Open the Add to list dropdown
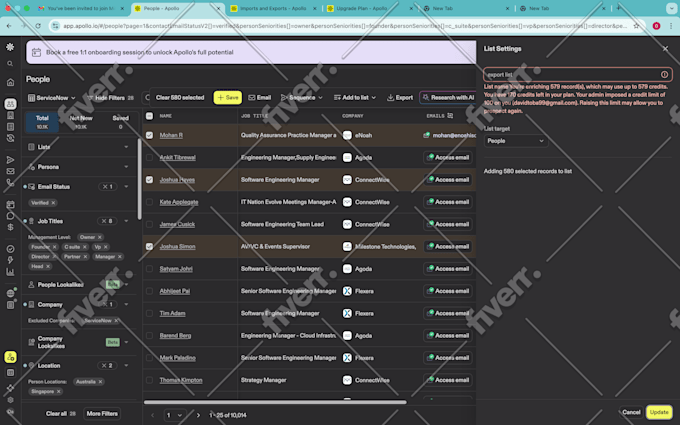 click(354, 98)
